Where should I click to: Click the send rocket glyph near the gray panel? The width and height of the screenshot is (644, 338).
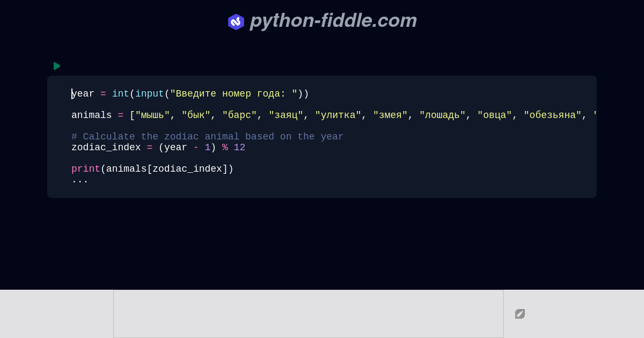point(519,314)
